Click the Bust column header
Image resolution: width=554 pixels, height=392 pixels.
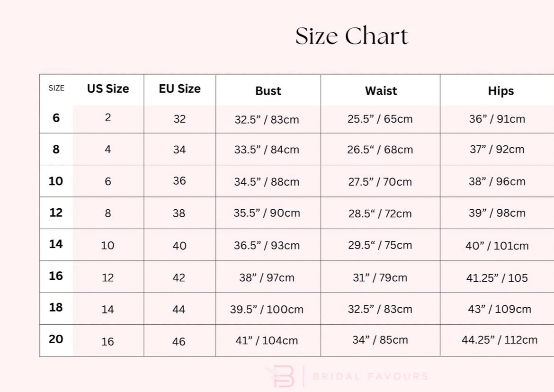[x=268, y=91]
